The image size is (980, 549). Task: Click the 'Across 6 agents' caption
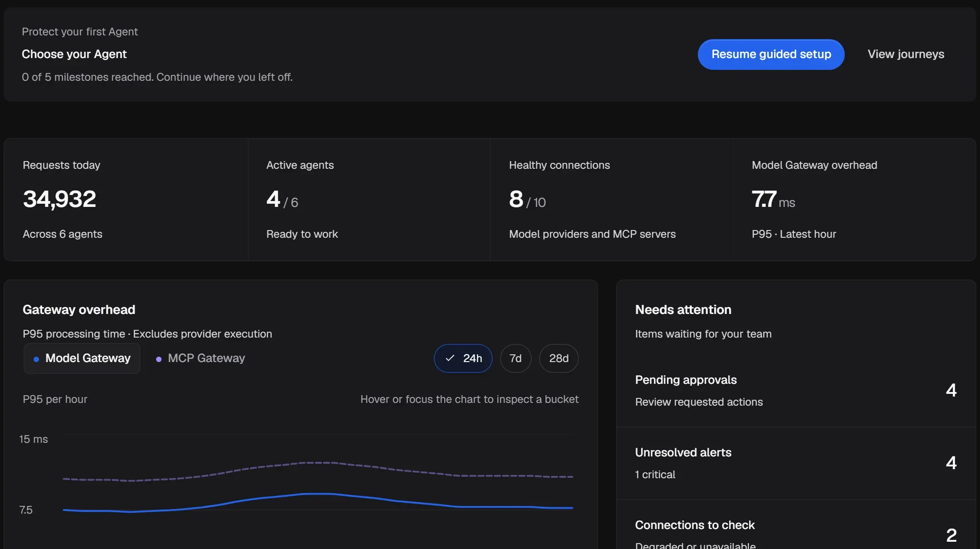coord(63,234)
